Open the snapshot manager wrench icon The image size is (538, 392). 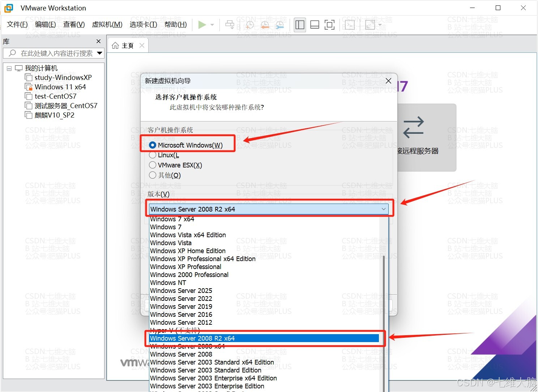coord(279,25)
